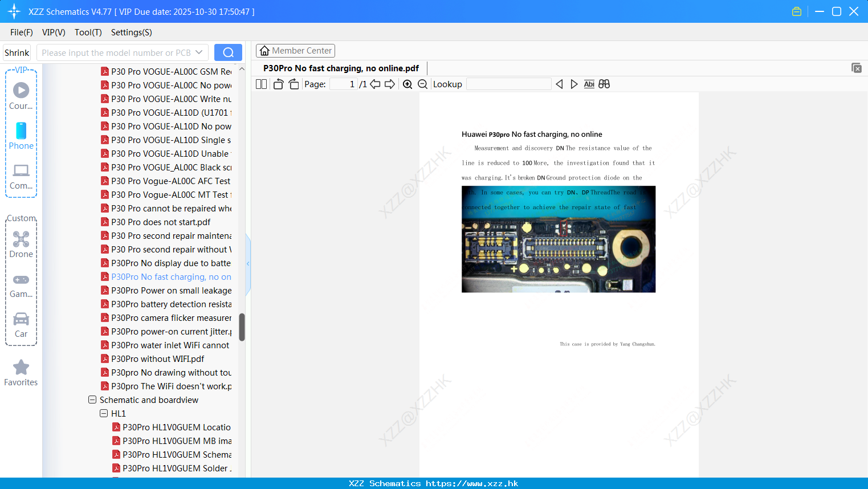This screenshot has height=489, width=868.
Task: Zoom out of the PDF
Action: (423, 84)
